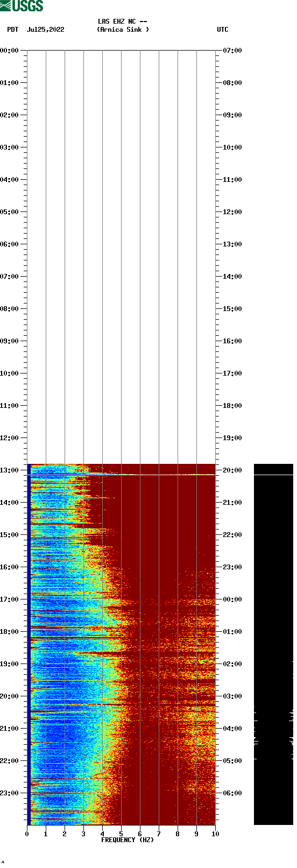This screenshot has width=297, height=868.
Task: Click the black seismogram amplitude panel
Action: [x=273, y=644]
